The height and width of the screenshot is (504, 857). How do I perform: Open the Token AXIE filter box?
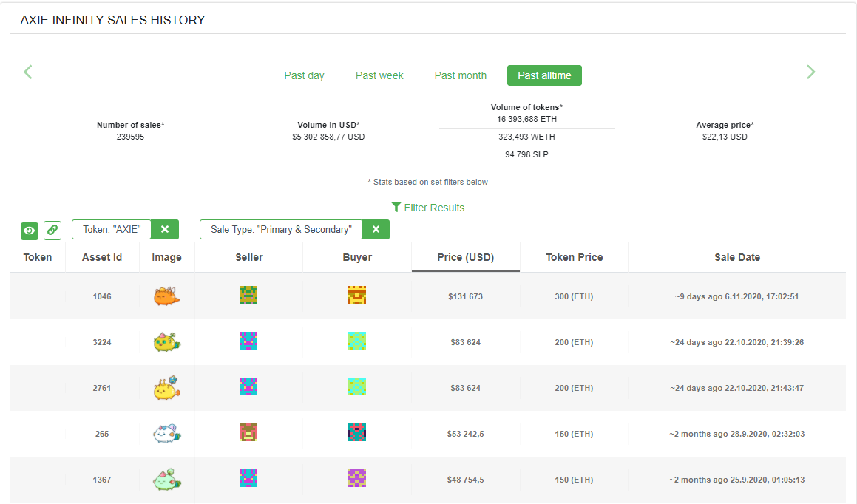point(112,229)
